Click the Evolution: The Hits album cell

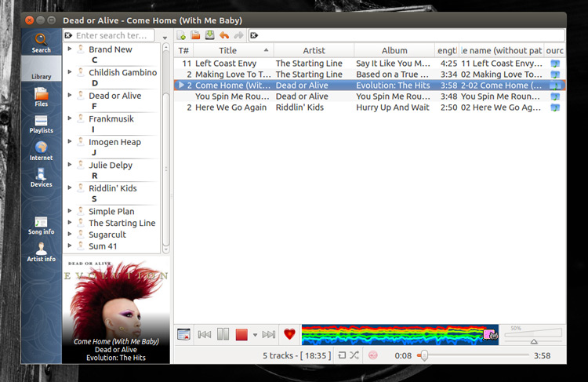click(393, 85)
